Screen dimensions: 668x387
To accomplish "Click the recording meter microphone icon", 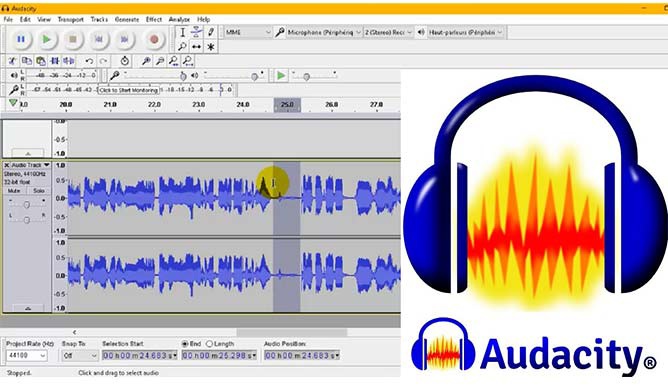I will 14,90.
